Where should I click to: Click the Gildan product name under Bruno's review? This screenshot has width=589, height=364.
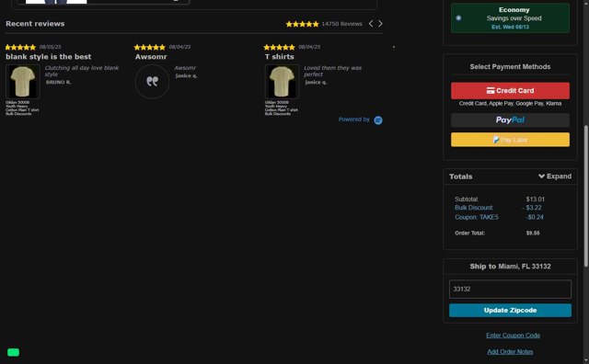click(x=22, y=108)
